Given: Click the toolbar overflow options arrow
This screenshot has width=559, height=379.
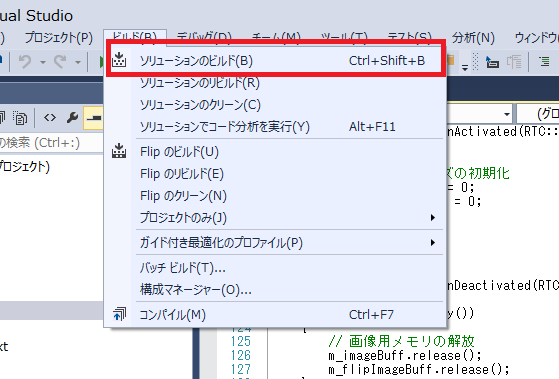Looking at the screenshot, I should click(465, 67).
